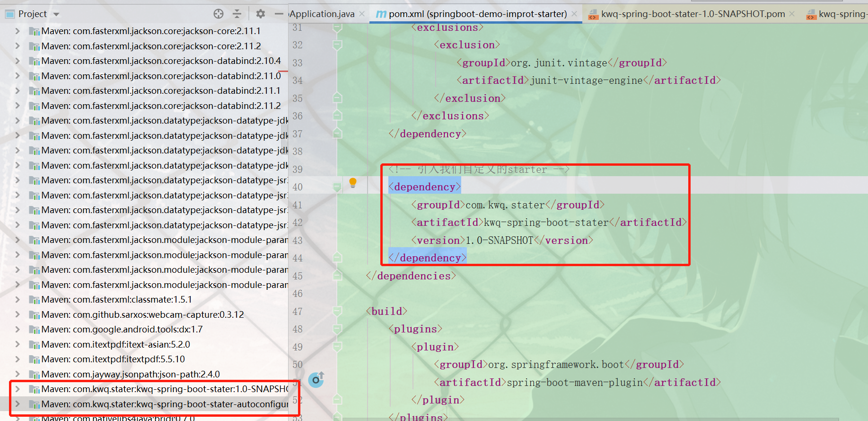Click line number 46 in gutter
Viewport: 868px width, 421px height.
pyautogui.click(x=298, y=294)
